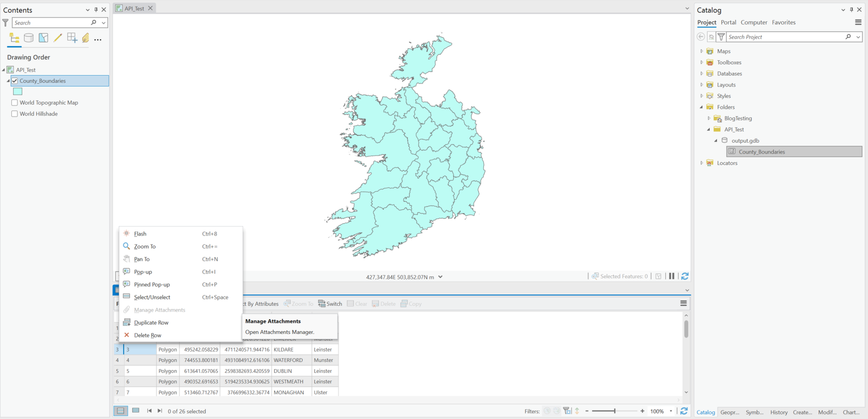The width and height of the screenshot is (868, 419).
Task: Click the table zoom in plus button
Action: tap(642, 411)
